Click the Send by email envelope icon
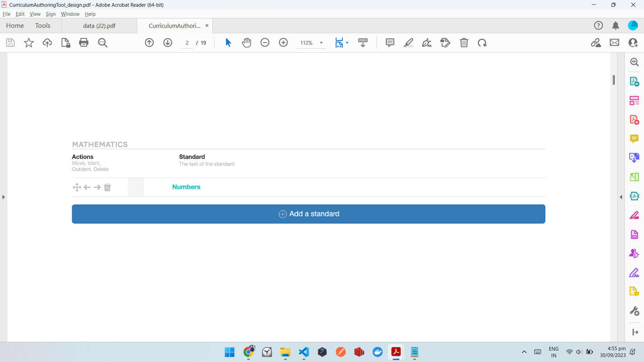 tap(614, 43)
